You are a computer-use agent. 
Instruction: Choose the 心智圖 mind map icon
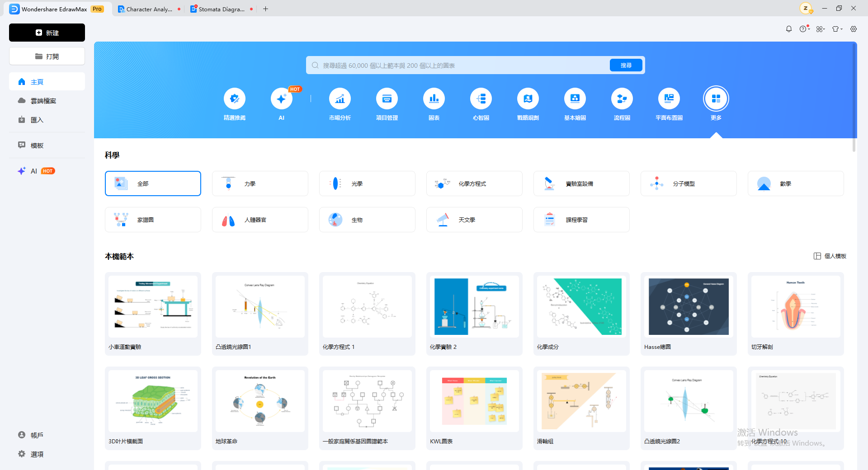pos(481,99)
